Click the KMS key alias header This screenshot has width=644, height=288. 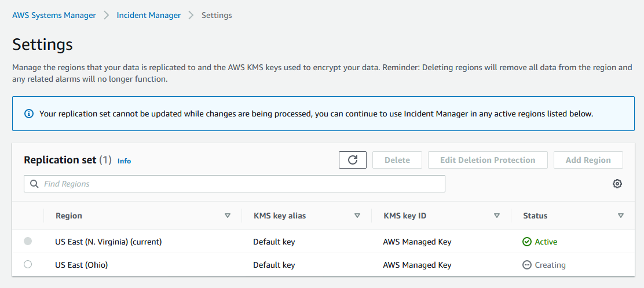tap(280, 216)
